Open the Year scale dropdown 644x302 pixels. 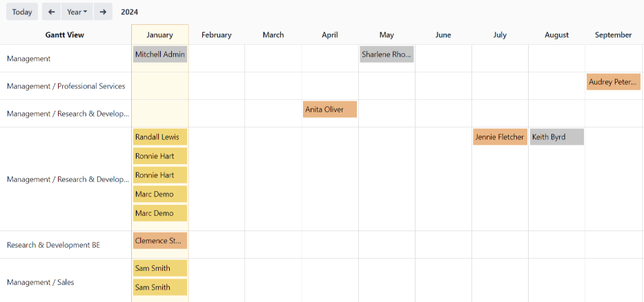[x=77, y=12]
